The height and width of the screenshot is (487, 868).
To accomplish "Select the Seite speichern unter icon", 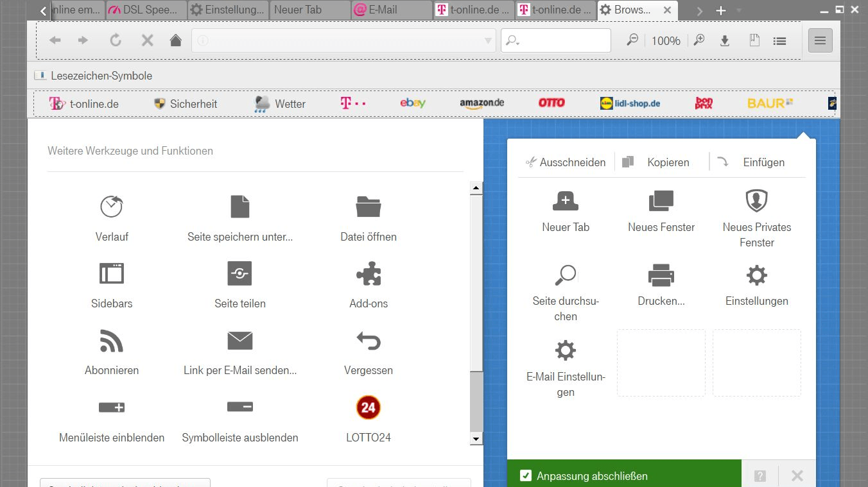I will click(x=240, y=207).
